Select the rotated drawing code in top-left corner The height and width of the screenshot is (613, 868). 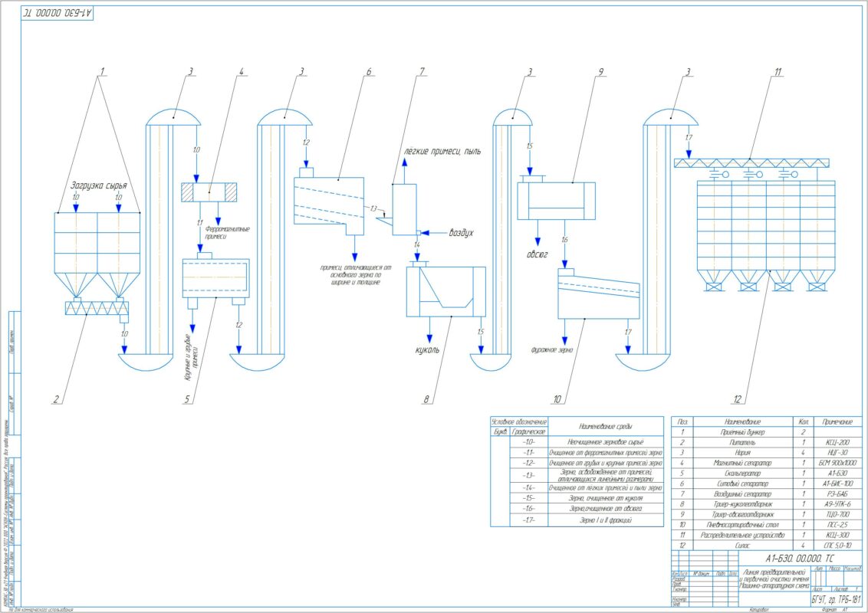(x=58, y=13)
